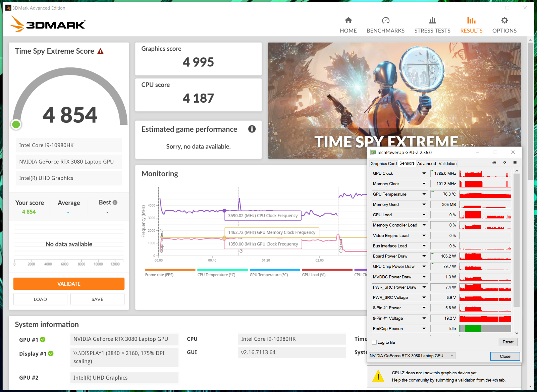Click the GPU-Z sensors list scrollbar

point(517,240)
